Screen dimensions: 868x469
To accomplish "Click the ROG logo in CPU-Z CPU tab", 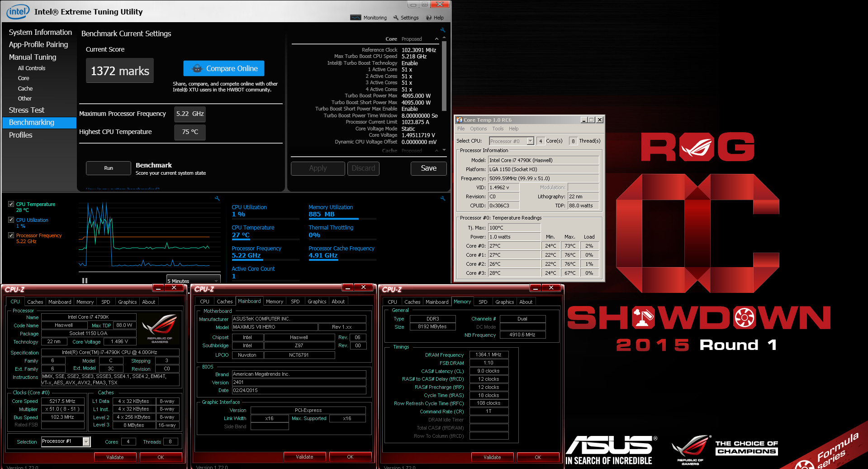I will point(159,328).
